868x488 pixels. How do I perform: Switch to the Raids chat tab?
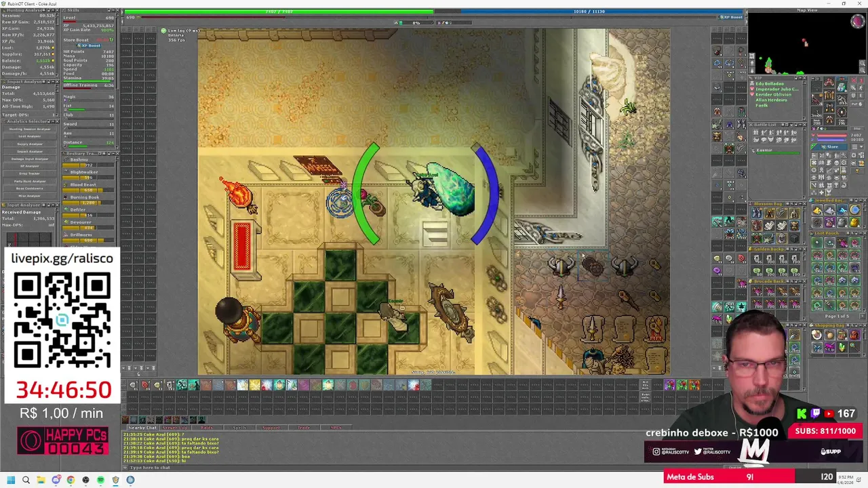[207, 428]
